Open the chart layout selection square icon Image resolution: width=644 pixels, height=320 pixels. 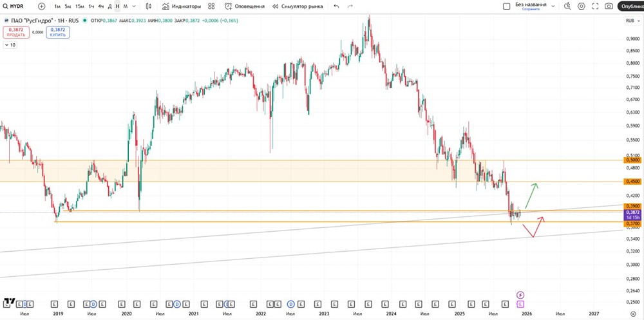pos(506,6)
